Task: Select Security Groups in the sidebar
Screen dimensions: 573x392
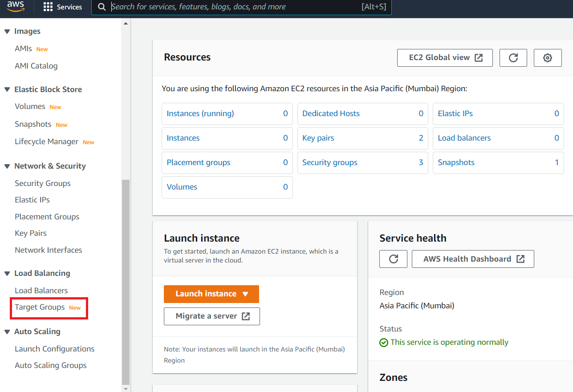Action: pyautogui.click(x=42, y=183)
